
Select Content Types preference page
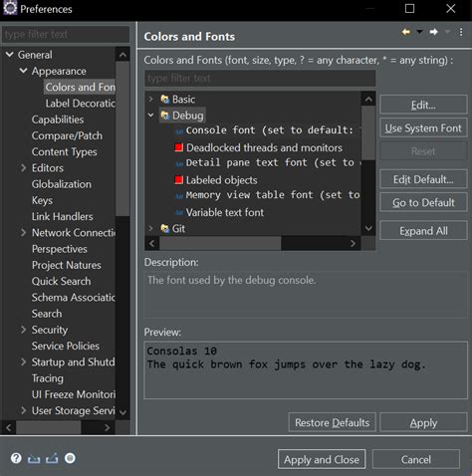pos(64,152)
